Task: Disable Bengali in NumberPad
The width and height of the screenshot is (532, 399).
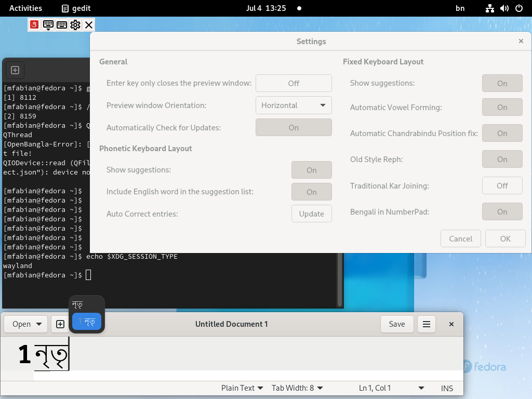Action: [502, 211]
